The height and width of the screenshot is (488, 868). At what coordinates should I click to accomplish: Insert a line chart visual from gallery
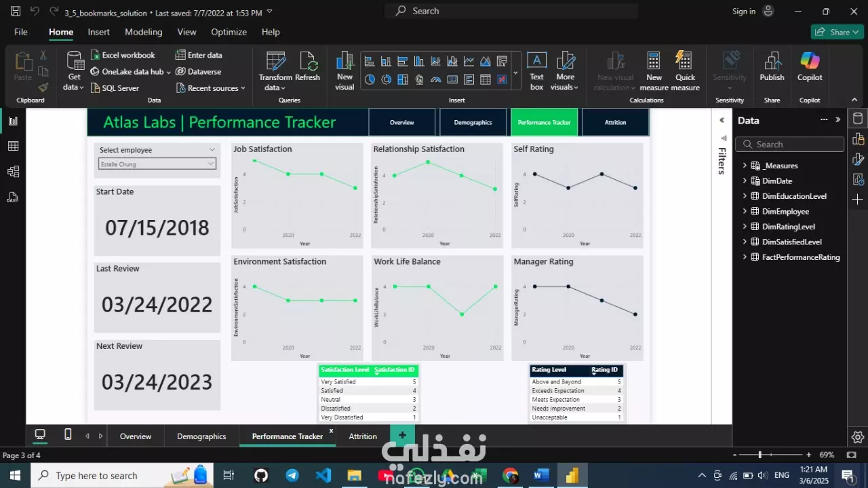click(469, 61)
